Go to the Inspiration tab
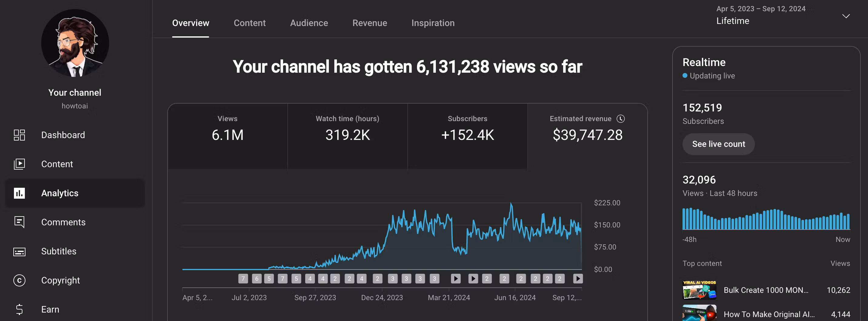Screen dimensions: 868x321 coord(433,23)
